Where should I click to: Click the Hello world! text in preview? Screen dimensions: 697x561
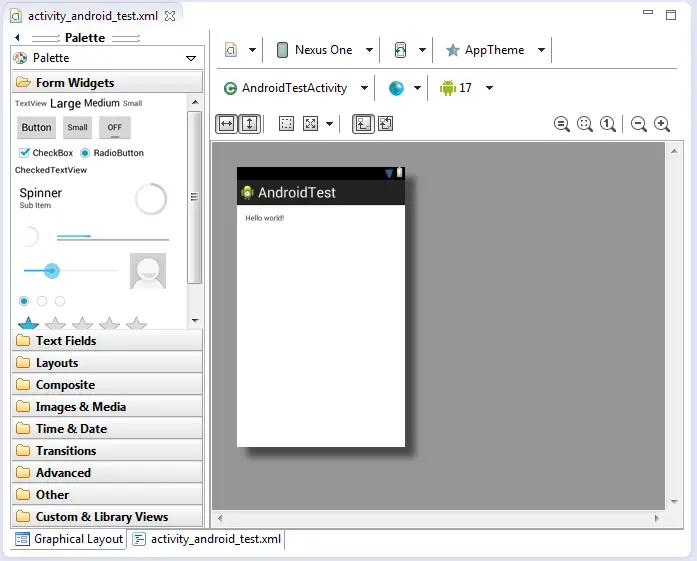tap(265, 218)
